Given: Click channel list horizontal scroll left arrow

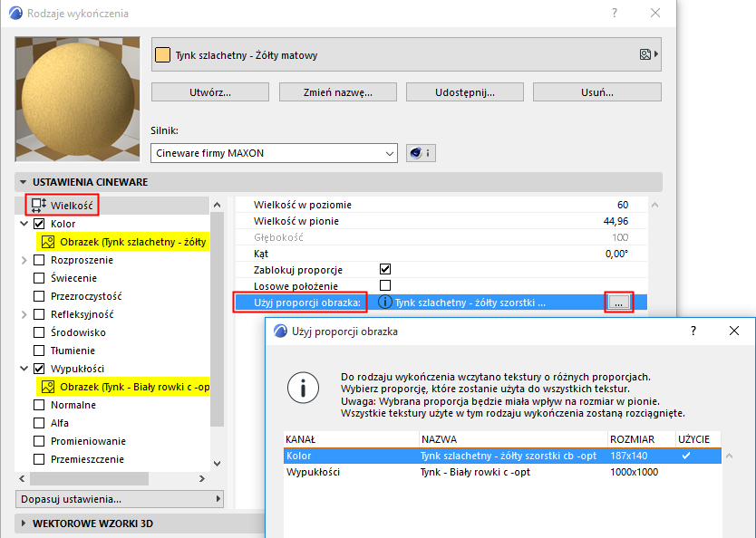Looking at the screenshot, I should 22,479.
